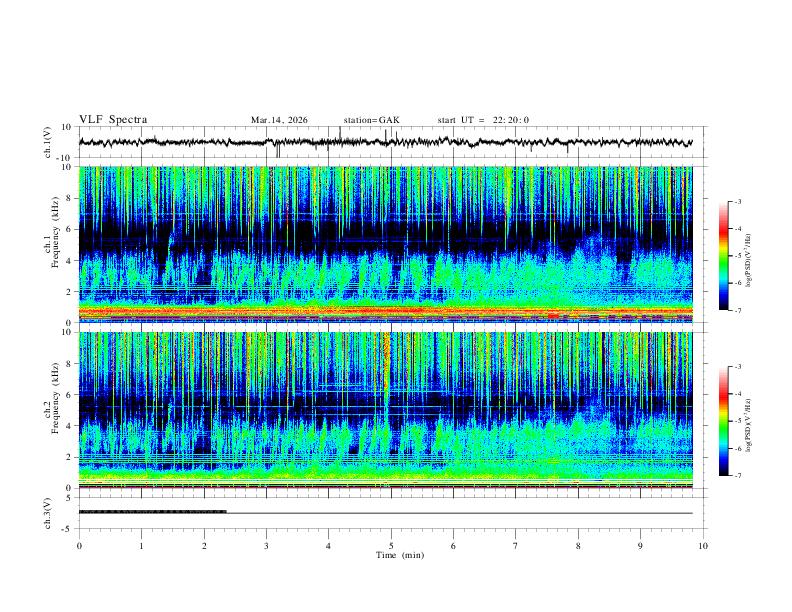Click the ch.2 colorbar label 'log(PSD)(V²/Hz)'
This screenshot has height=612, width=792.
click(749, 425)
